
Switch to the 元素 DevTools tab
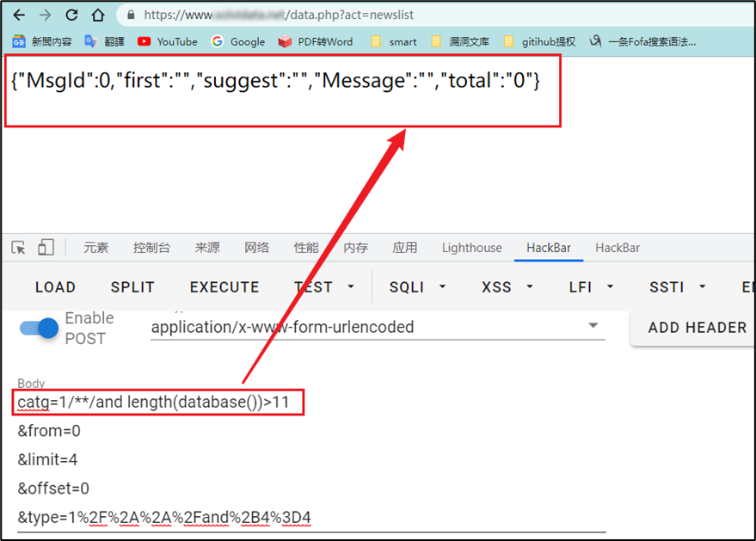96,248
